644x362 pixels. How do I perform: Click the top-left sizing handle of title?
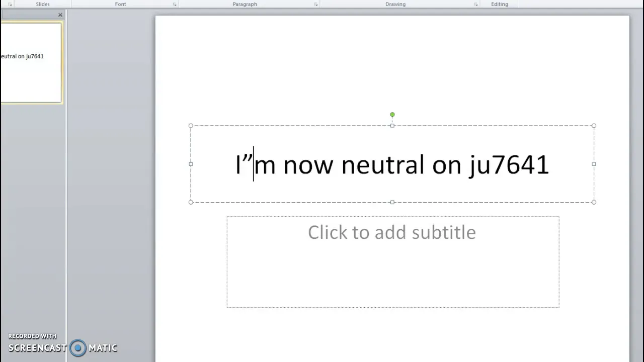(x=191, y=126)
